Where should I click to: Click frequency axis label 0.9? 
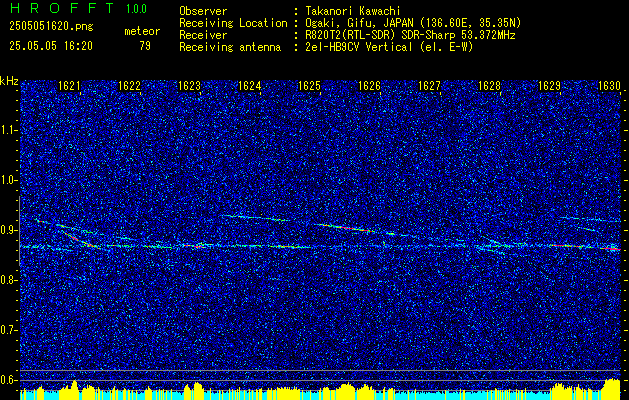pyautogui.click(x=8, y=230)
